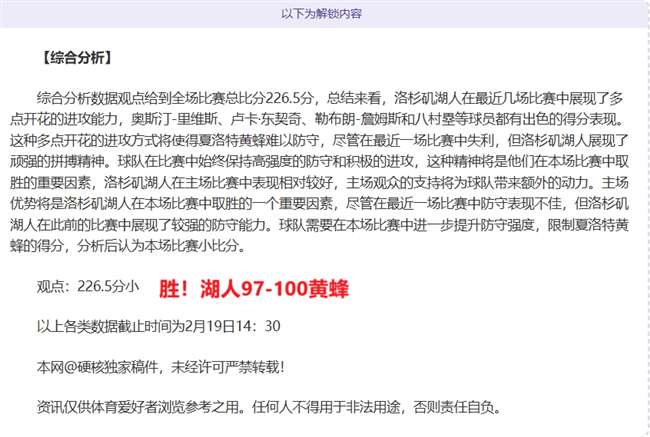Click the red 胜！湖人97-100黄蜂 result text
Viewport: 650px width, 437px height.
coord(254,289)
